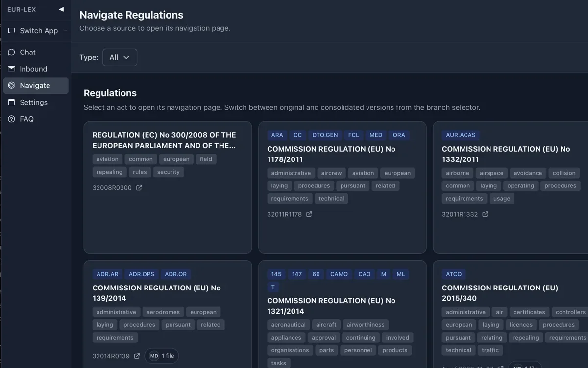Open Commission Regulation (EU) No 1321/2014 title

(x=331, y=306)
